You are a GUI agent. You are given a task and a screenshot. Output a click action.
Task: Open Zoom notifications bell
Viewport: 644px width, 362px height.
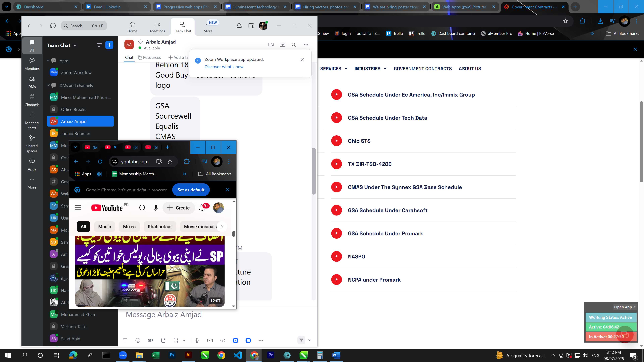click(239, 26)
